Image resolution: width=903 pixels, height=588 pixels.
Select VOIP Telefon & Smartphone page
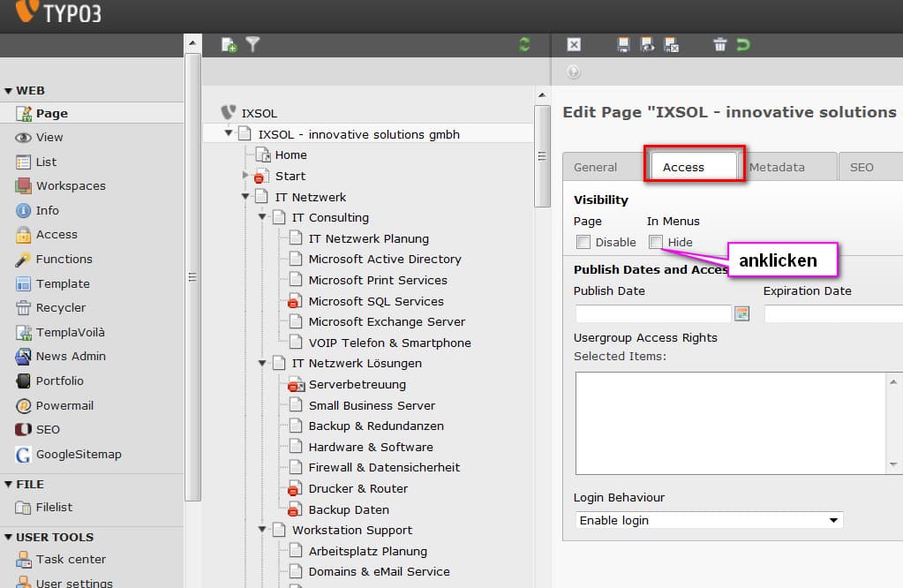pos(390,343)
